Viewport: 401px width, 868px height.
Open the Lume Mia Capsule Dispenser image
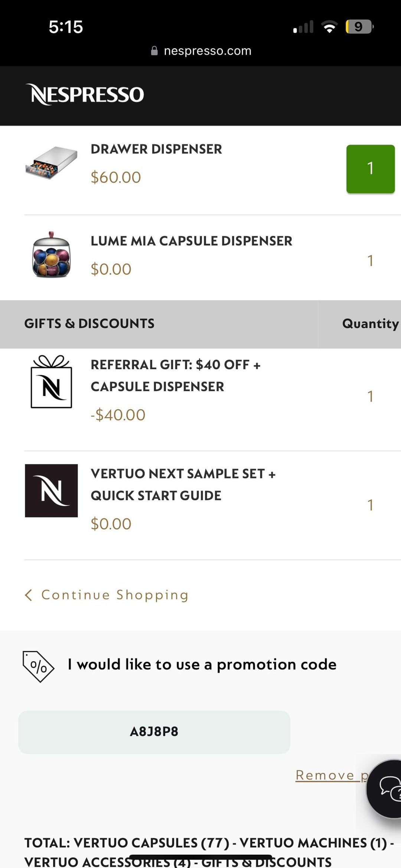point(51,255)
